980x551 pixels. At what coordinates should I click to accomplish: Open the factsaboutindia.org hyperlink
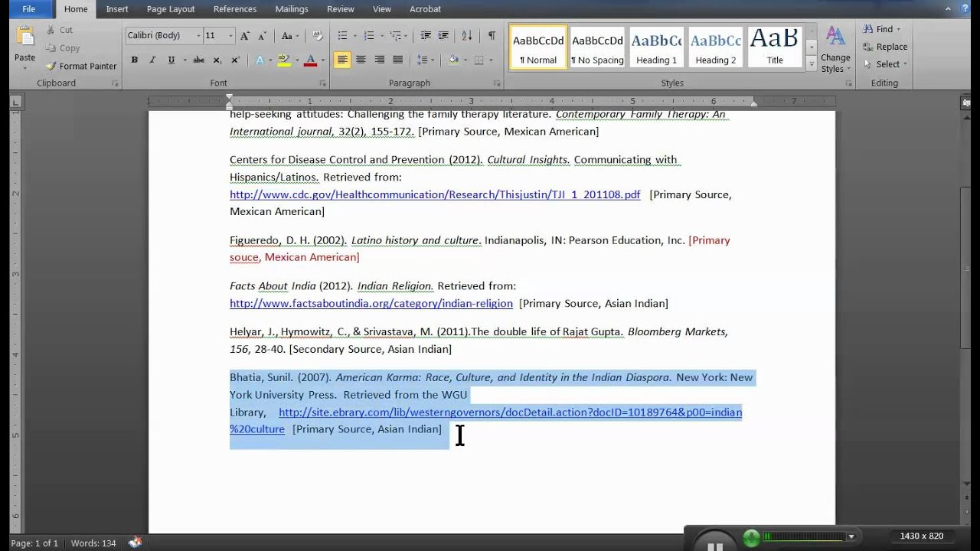(371, 303)
